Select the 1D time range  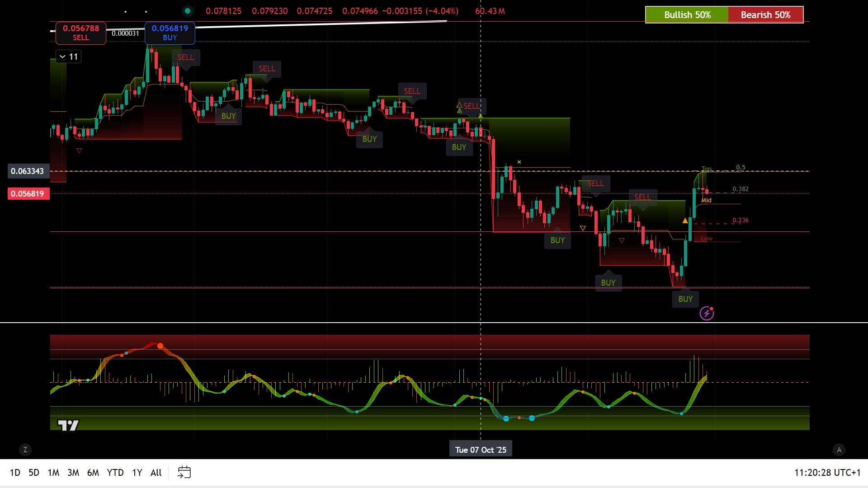(x=15, y=473)
